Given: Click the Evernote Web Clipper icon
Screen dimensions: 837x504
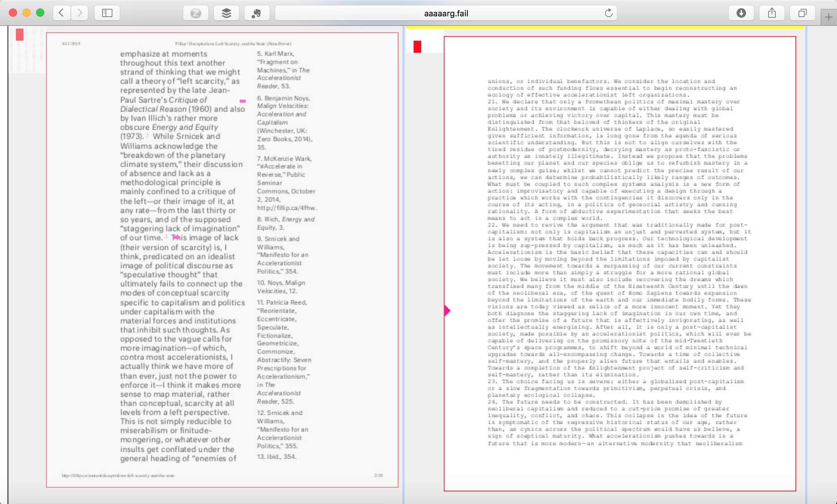Looking at the screenshot, I should pos(257,13).
